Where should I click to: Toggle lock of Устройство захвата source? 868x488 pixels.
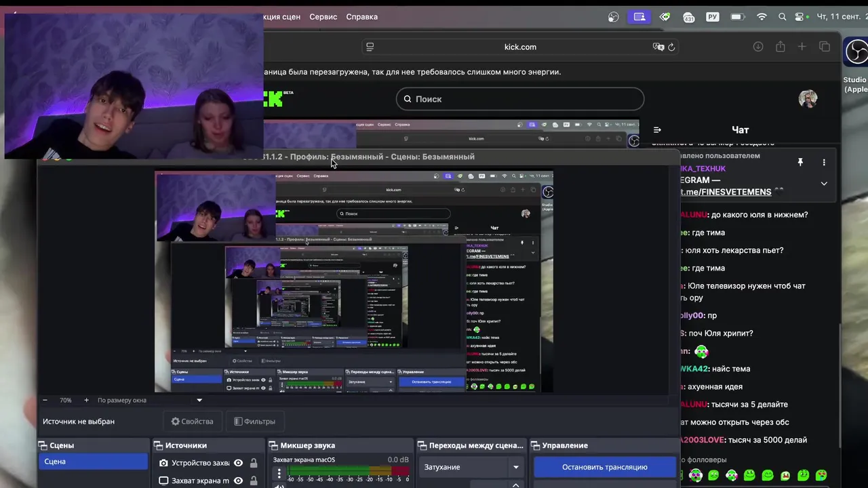click(x=254, y=463)
